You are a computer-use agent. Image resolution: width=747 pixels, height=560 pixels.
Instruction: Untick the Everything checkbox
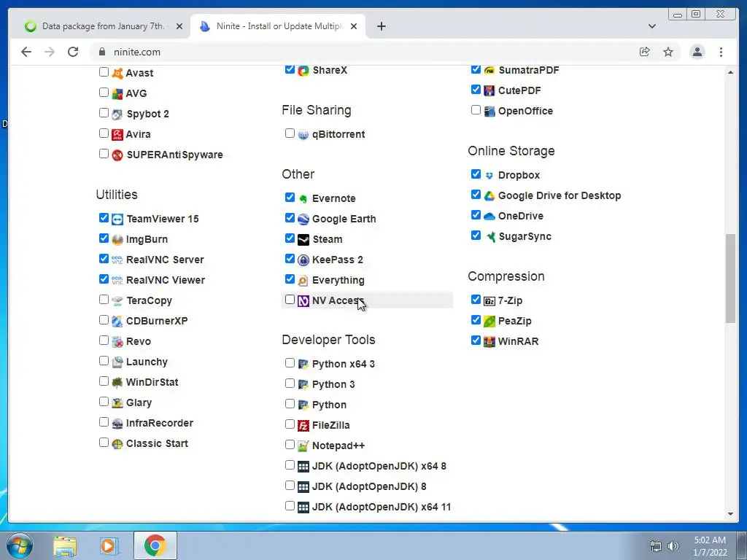tap(290, 279)
